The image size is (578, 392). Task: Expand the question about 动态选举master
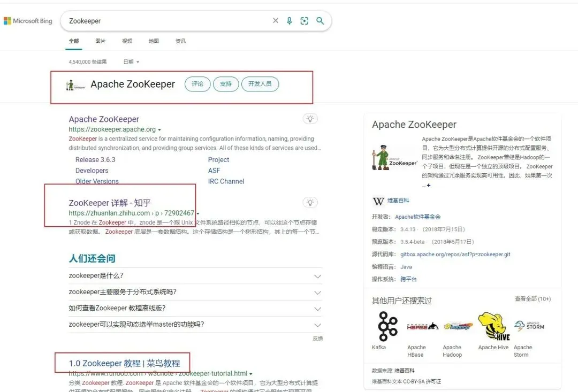pos(195,325)
